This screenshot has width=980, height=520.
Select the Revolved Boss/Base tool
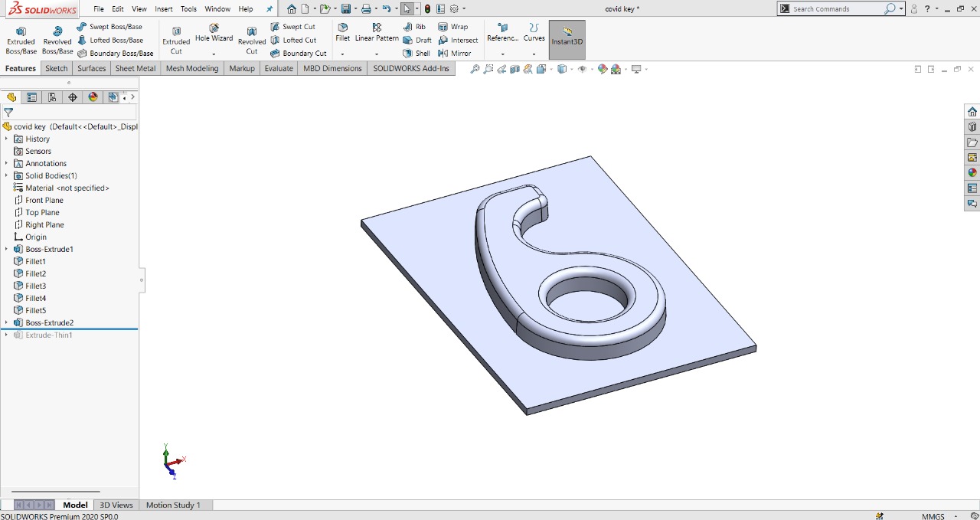tap(57, 41)
